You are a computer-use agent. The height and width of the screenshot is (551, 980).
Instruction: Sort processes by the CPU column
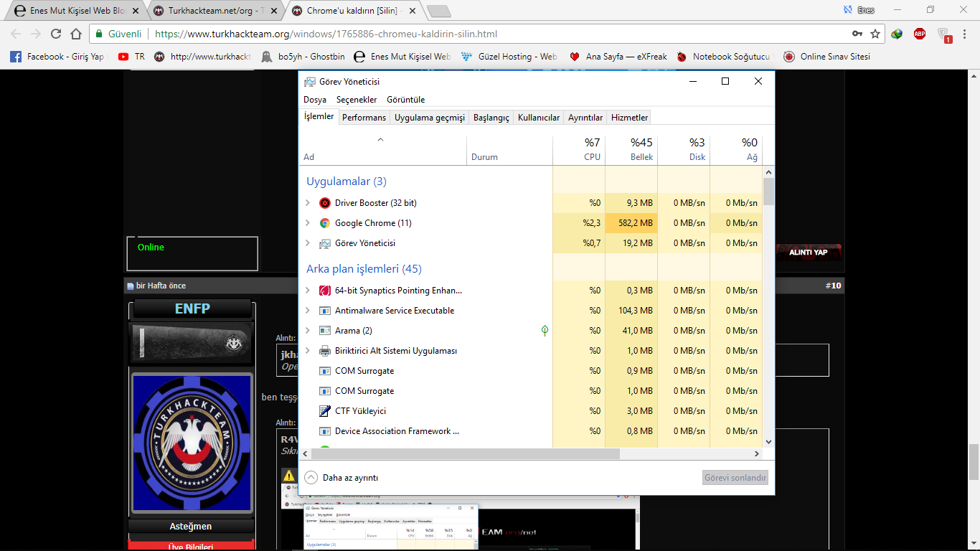[x=579, y=149]
